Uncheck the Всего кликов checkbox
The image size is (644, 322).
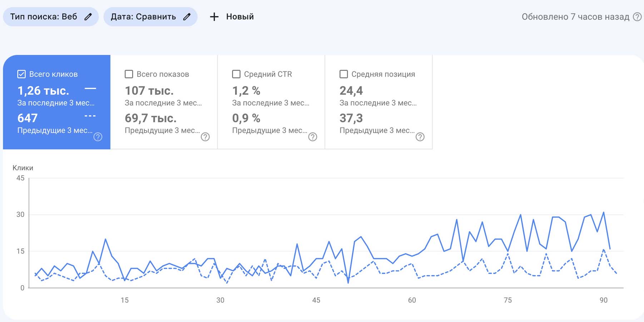coord(21,74)
